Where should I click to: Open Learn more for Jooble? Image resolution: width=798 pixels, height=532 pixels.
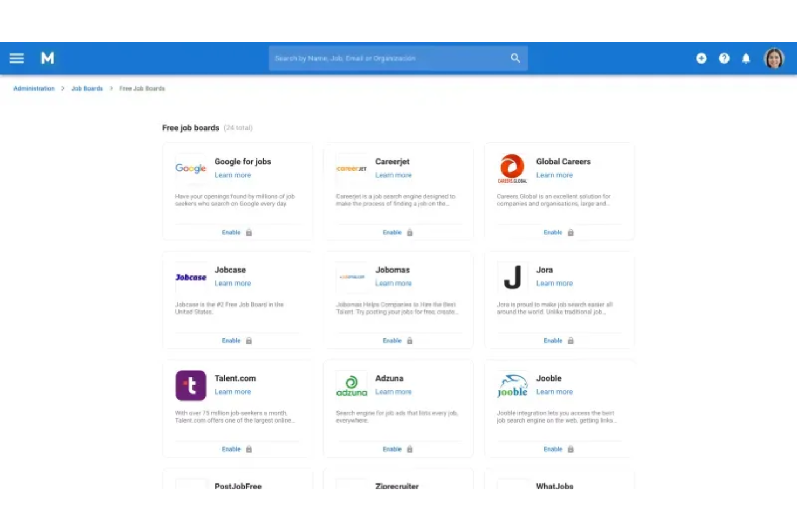click(x=554, y=392)
